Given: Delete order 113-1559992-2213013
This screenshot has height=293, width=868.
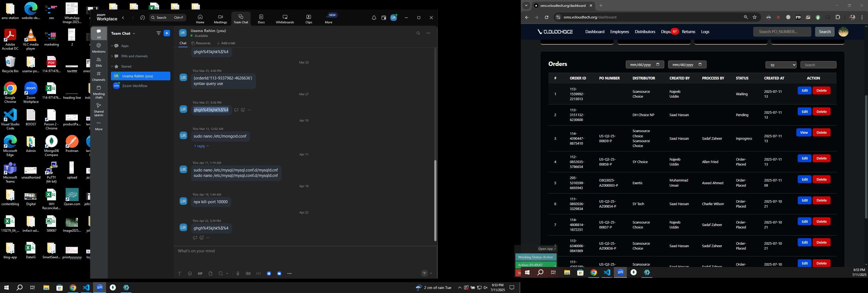Looking at the screenshot, I should [x=822, y=90].
